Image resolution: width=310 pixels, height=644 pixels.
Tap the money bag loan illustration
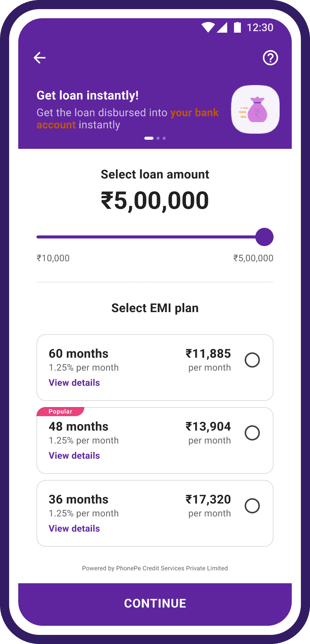(255, 109)
